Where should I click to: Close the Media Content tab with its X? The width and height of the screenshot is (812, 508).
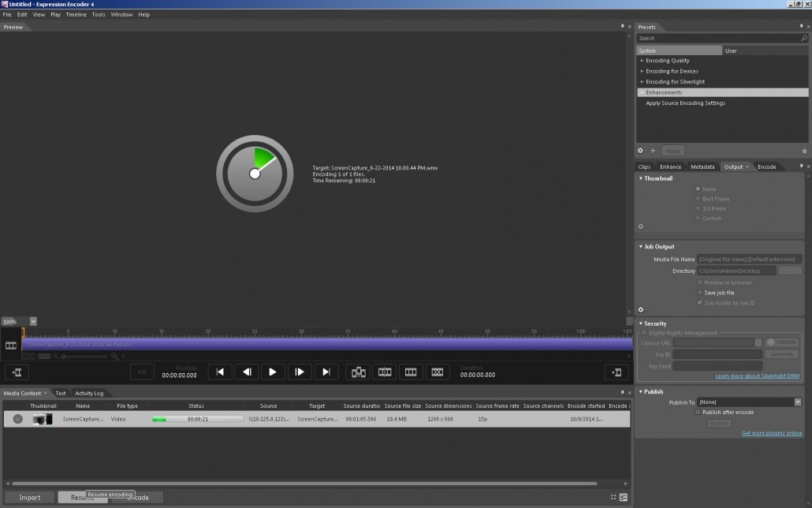[45, 393]
